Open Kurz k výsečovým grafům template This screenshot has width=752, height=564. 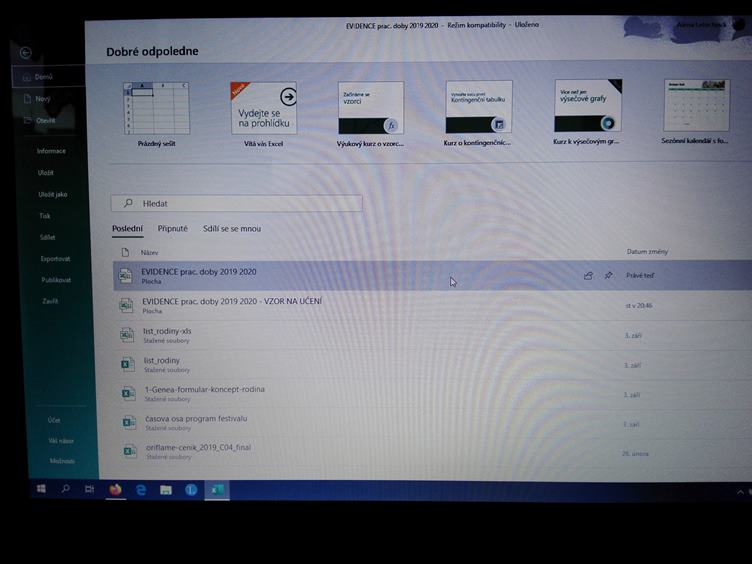[587, 112]
